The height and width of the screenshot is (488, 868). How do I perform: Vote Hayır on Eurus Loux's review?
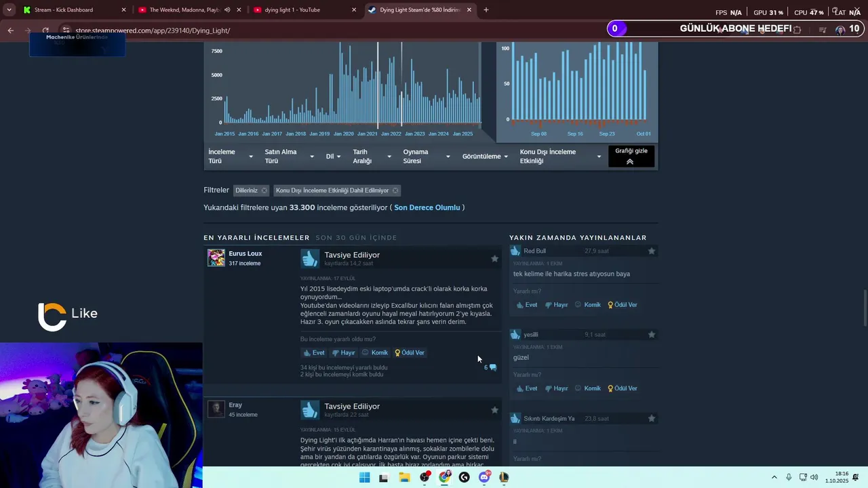343,352
